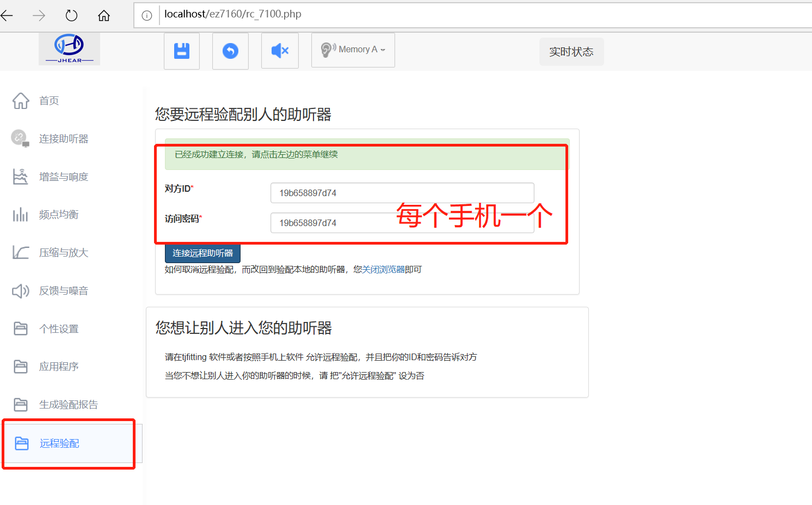The image size is (812, 505).
Task: Click the 反馈与噪音 speaker icon
Action: coord(21,291)
